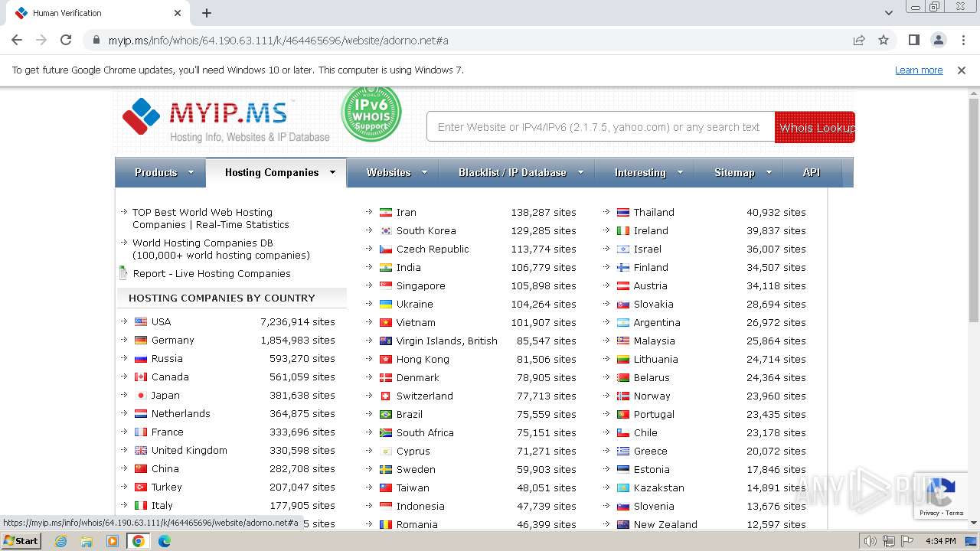
Task: Click the Chrome back arrow
Action: (17, 40)
